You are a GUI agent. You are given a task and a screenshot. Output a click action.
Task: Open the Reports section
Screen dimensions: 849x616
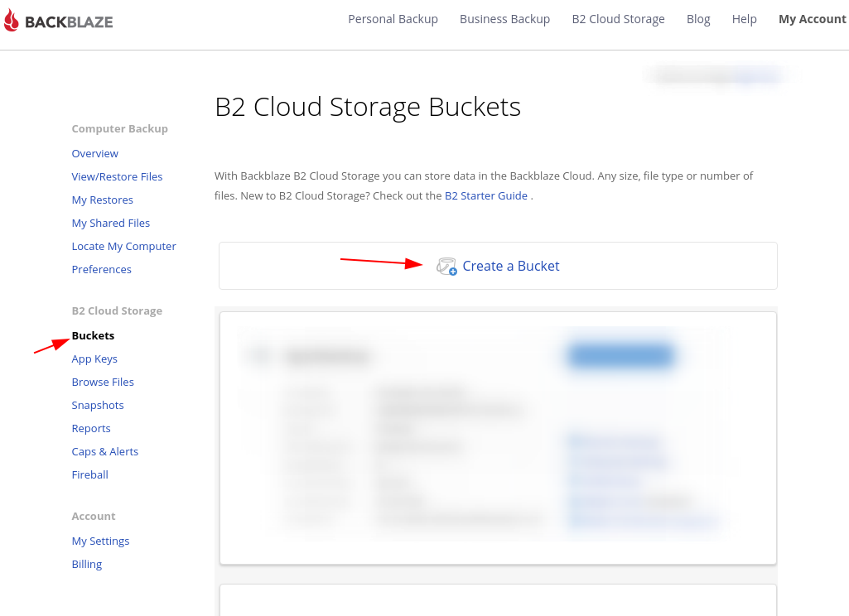pyautogui.click(x=90, y=428)
